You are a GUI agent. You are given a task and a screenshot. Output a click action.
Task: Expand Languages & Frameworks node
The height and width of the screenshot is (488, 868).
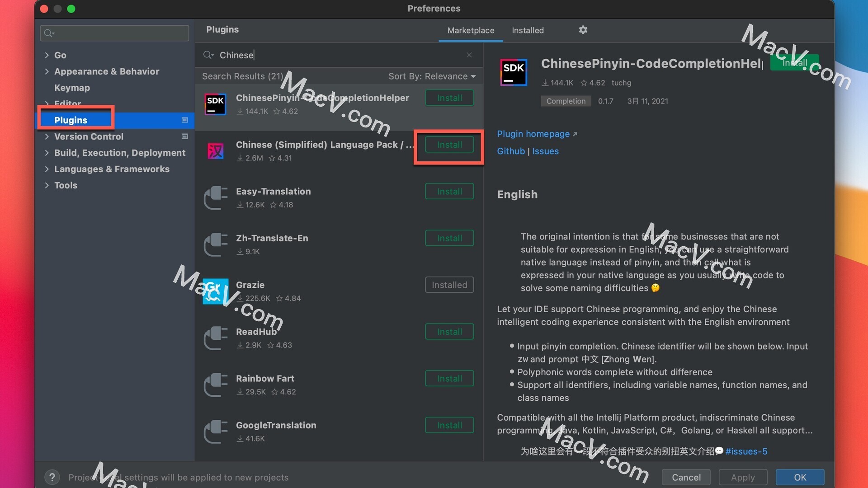tap(47, 169)
